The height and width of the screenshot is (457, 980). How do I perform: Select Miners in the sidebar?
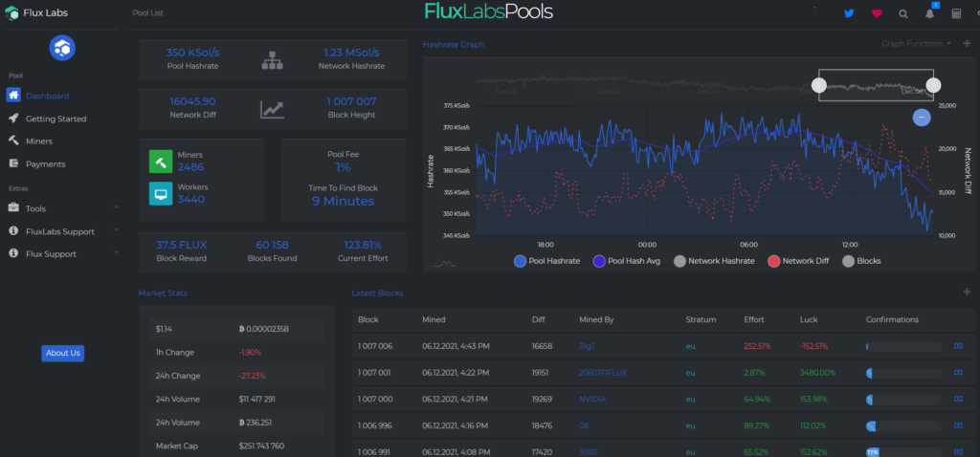[x=38, y=141]
